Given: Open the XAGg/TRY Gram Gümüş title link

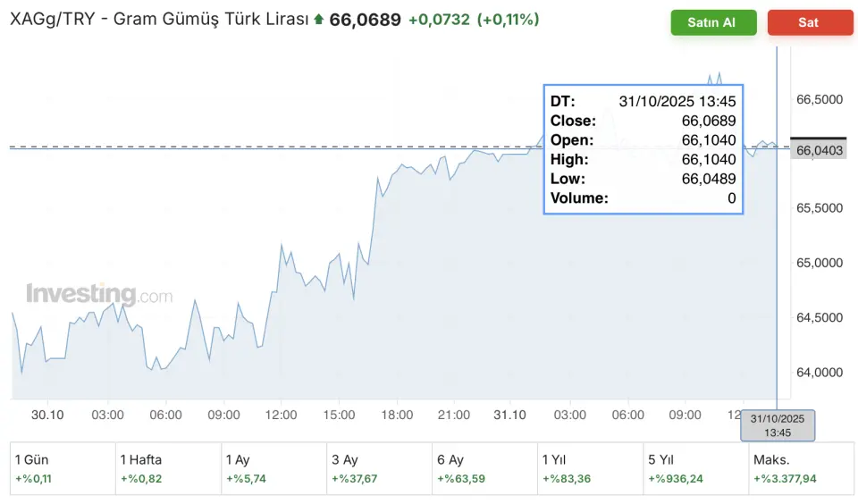Looking at the screenshot, I should (x=159, y=20).
